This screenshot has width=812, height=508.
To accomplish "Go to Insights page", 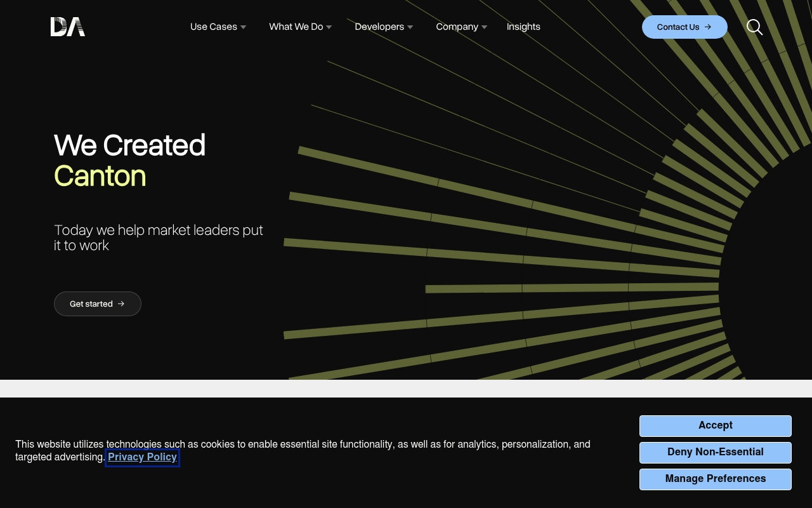I will 523,27.
